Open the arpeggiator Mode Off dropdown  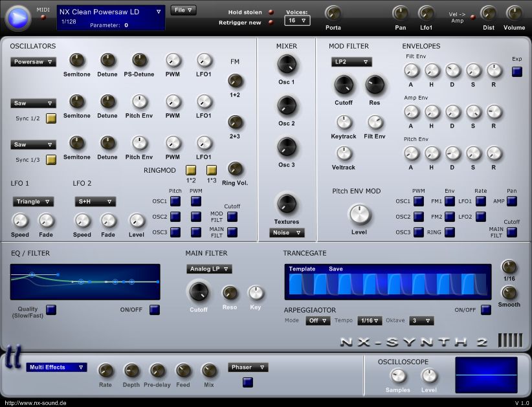pos(318,320)
